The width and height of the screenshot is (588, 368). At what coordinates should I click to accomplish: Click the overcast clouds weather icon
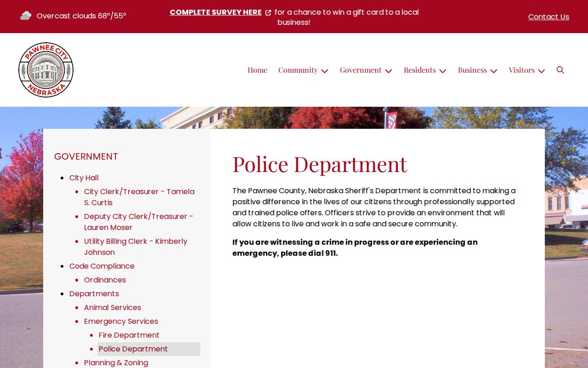click(26, 16)
